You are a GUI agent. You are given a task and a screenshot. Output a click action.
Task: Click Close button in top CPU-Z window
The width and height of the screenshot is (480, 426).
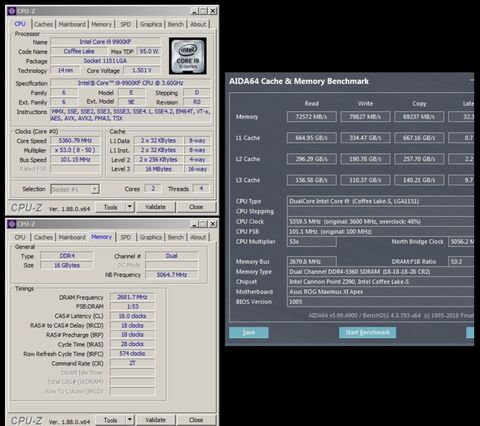(196, 207)
